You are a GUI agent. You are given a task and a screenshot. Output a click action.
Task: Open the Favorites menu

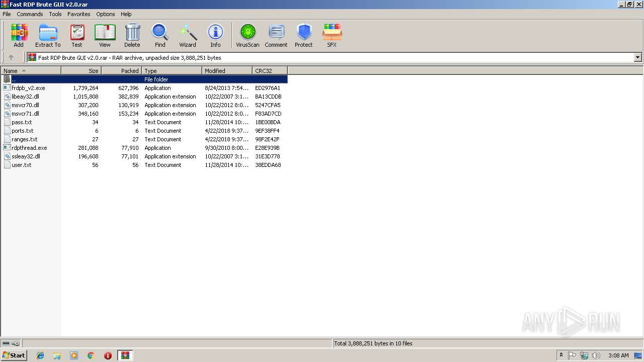(79, 14)
